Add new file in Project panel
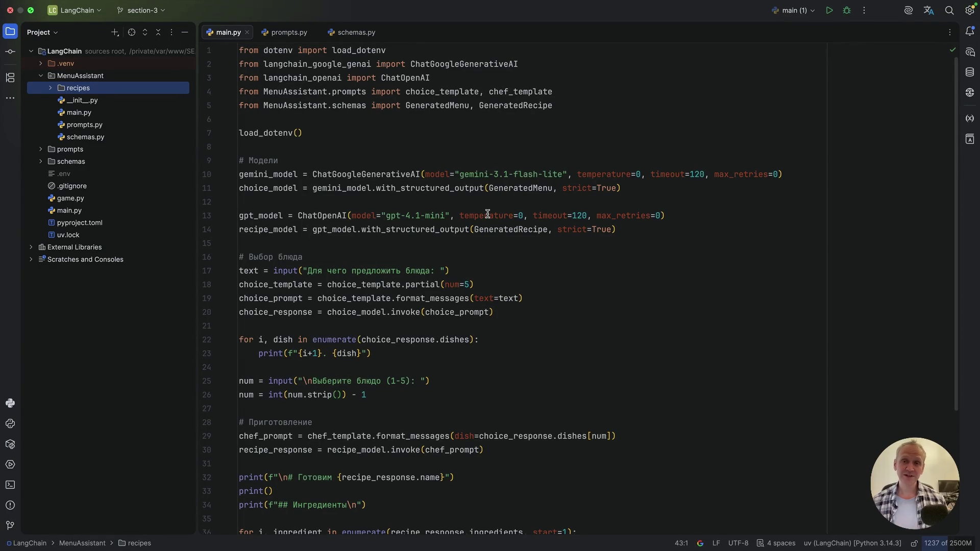 115,32
